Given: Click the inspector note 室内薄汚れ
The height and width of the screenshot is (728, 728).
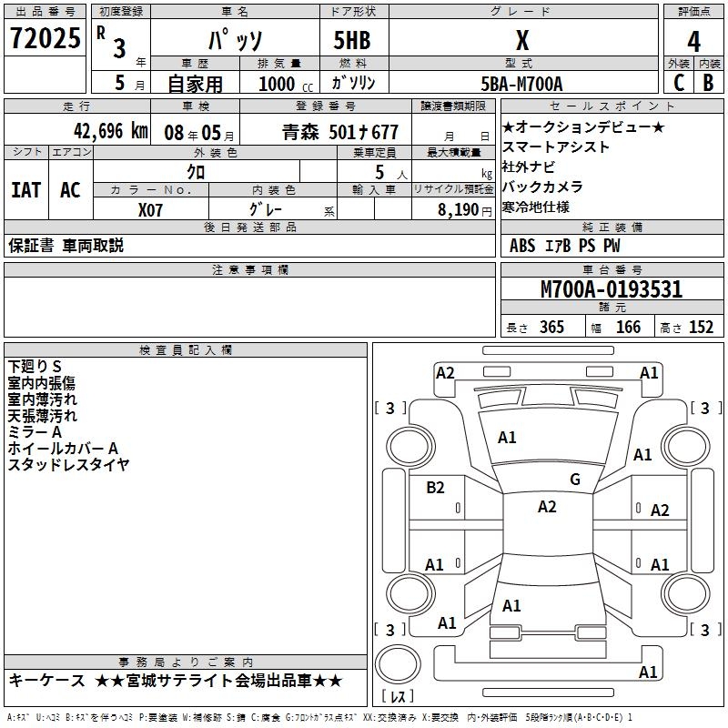Looking at the screenshot, I should (42, 399).
